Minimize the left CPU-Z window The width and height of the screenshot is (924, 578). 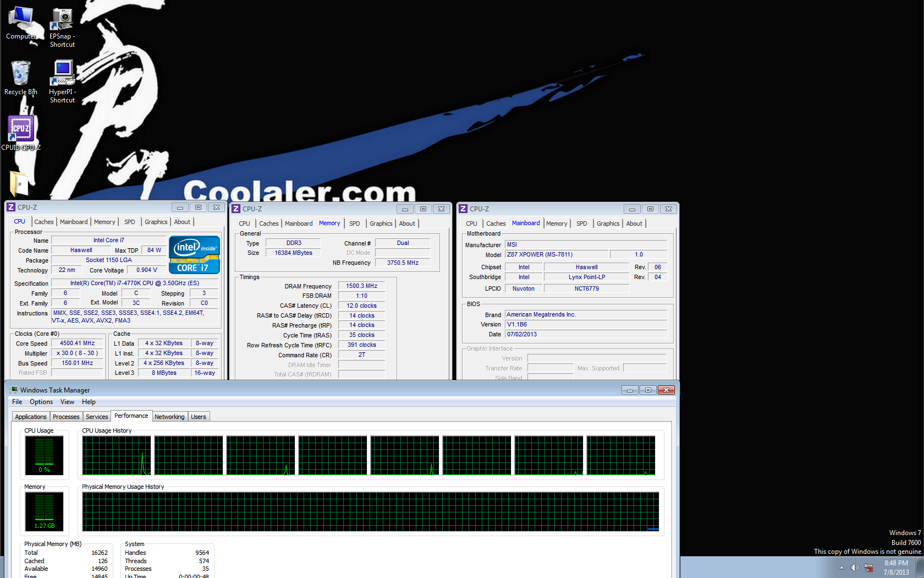click(180, 208)
